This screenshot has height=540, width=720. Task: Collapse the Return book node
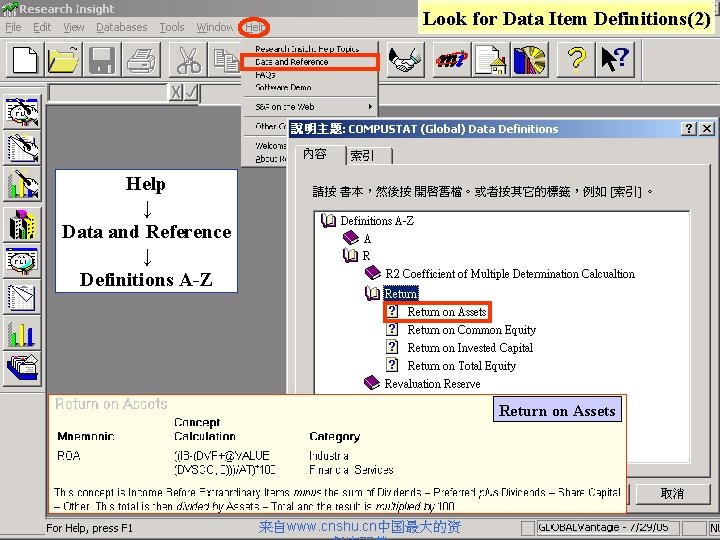pos(373,293)
